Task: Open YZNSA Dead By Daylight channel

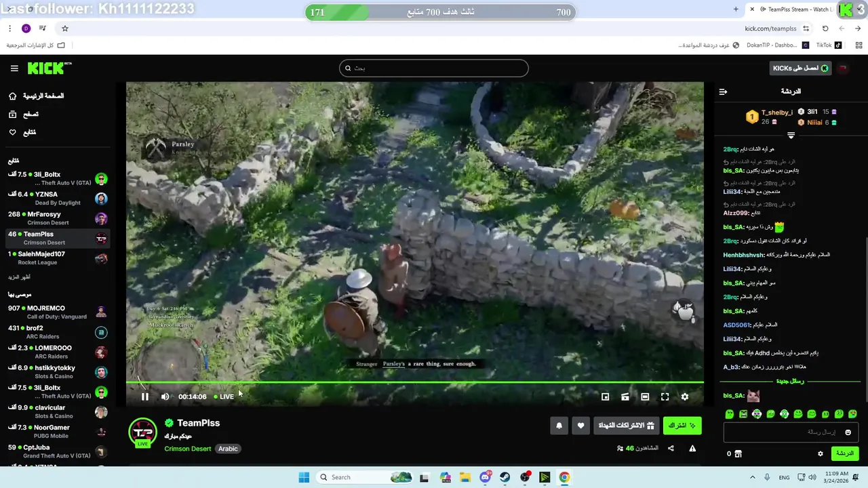Action: (58, 199)
